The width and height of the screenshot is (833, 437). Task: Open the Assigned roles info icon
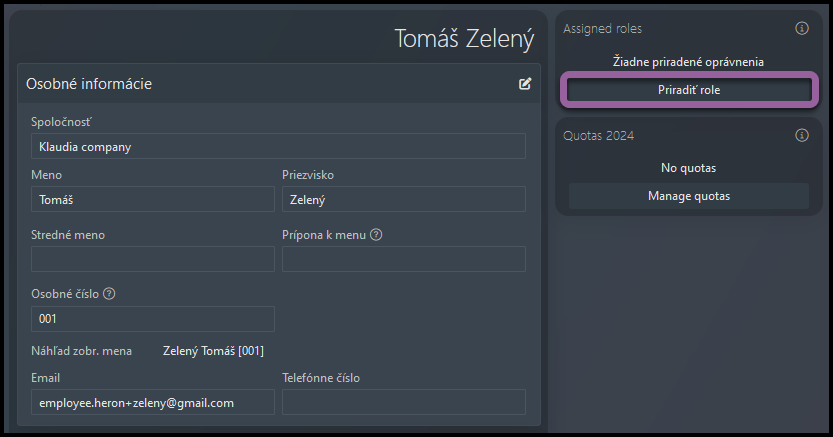tap(802, 29)
